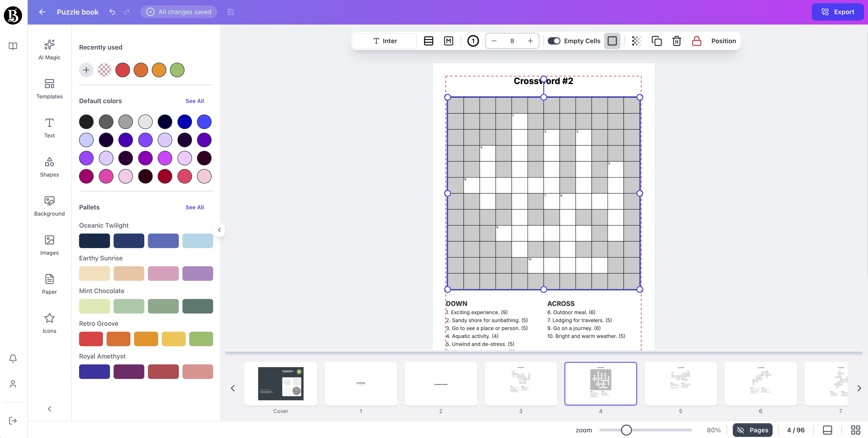Duplicate the selected crossword element
This screenshot has height=438, width=868.
(x=656, y=41)
